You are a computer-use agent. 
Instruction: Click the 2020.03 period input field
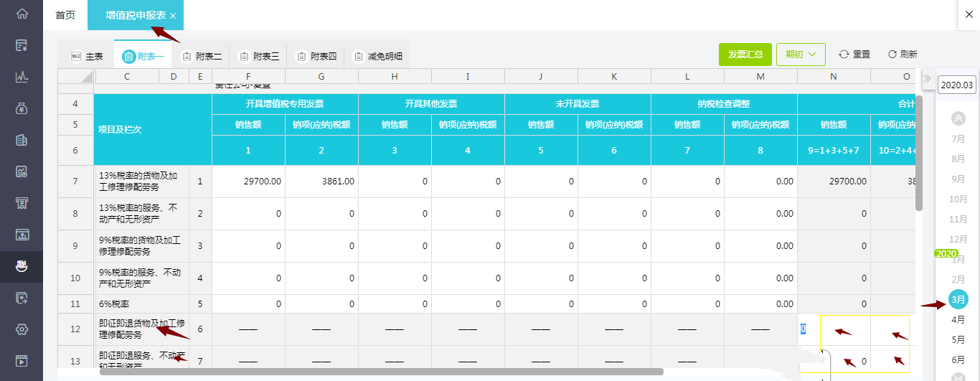(956, 85)
